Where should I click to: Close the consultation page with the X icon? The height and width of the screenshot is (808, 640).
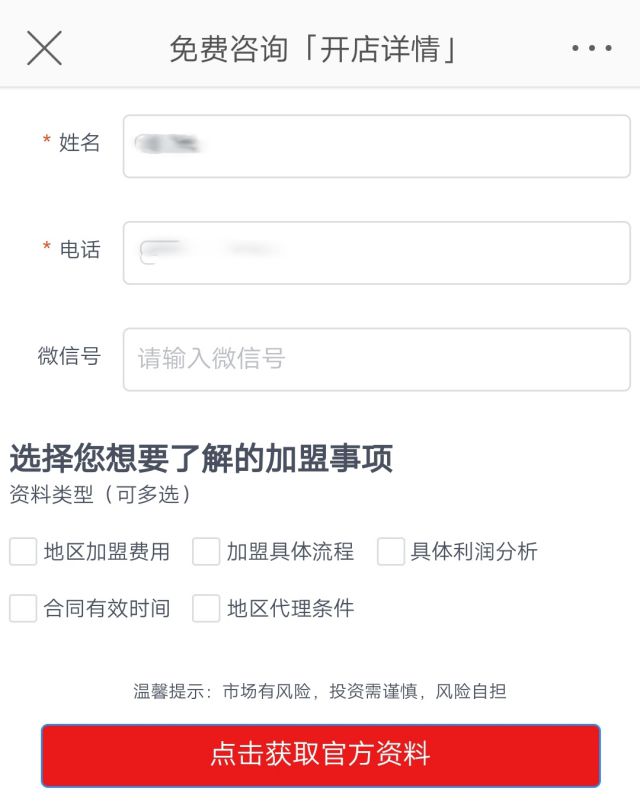pos(44,48)
